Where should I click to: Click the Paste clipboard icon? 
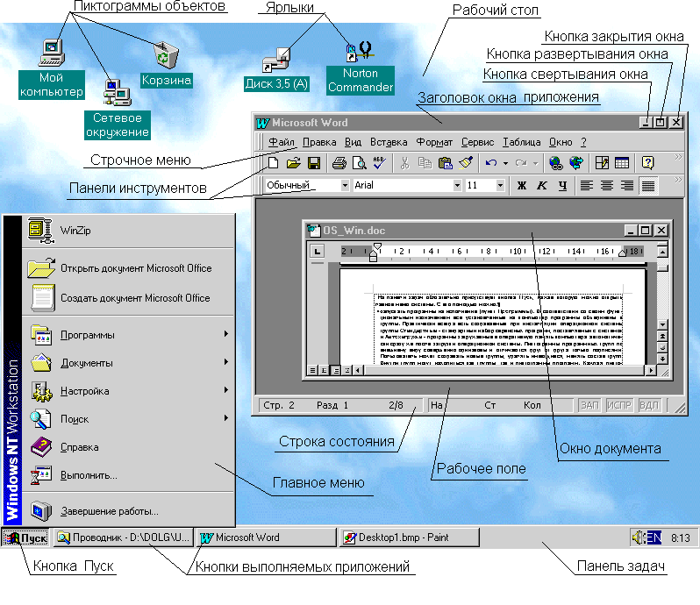coord(445,163)
